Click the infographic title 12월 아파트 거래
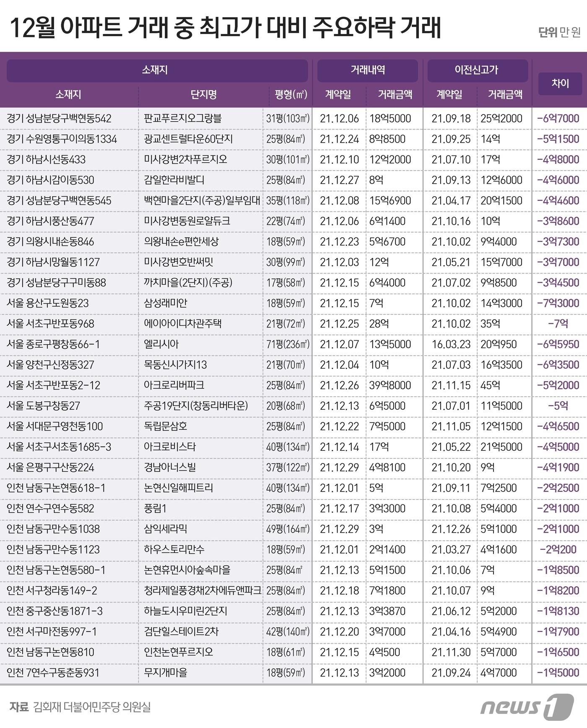Image resolution: width=587 pixels, height=728 pixels. [x=224, y=28]
